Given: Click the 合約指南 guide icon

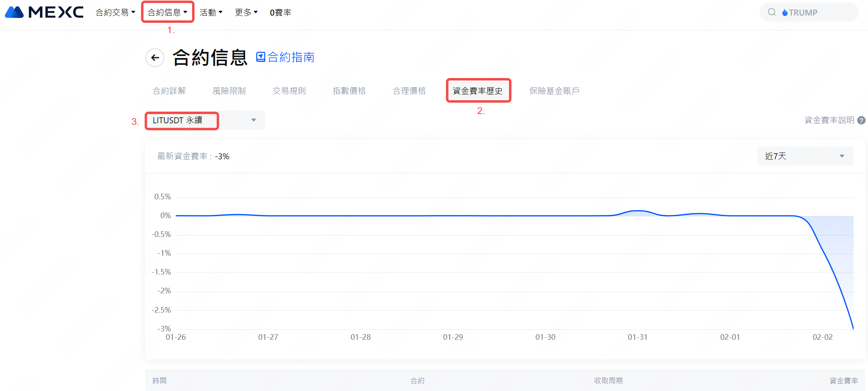Looking at the screenshot, I should [261, 57].
